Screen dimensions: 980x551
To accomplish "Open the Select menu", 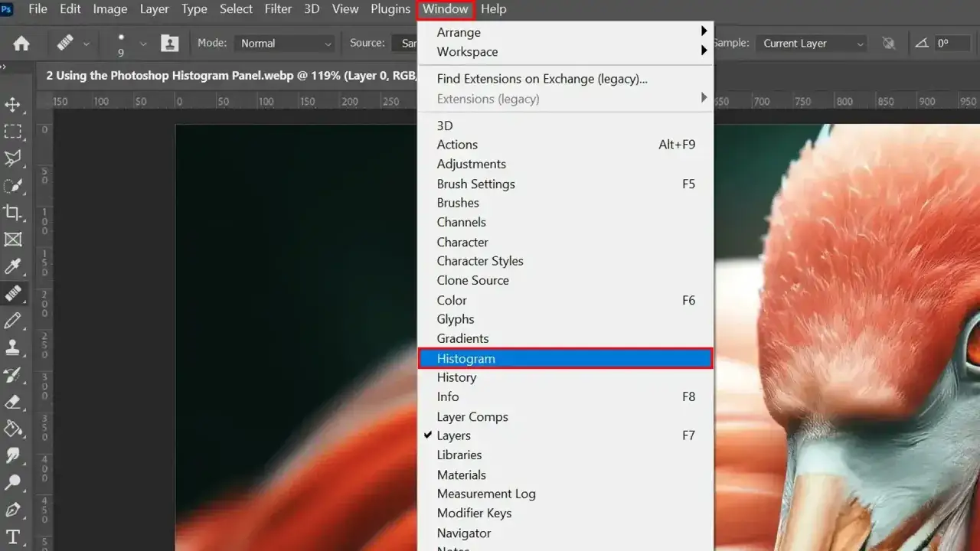I will (236, 9).
